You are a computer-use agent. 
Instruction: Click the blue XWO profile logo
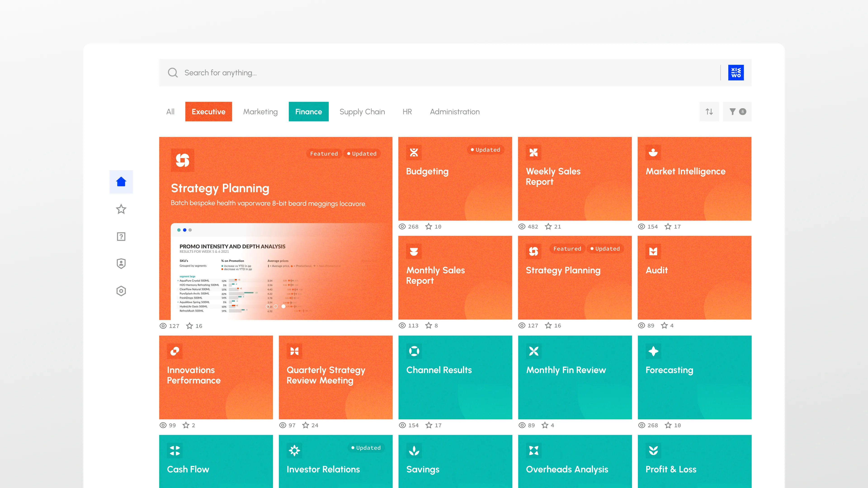point(736,72)
